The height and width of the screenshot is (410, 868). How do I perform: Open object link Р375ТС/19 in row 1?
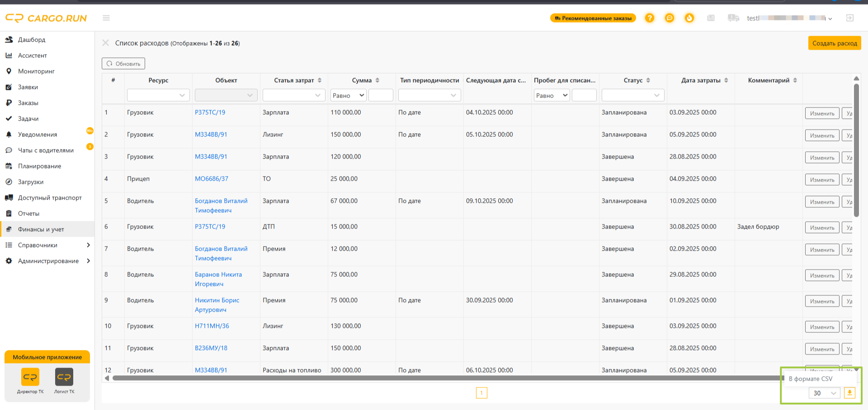point(210,112)
